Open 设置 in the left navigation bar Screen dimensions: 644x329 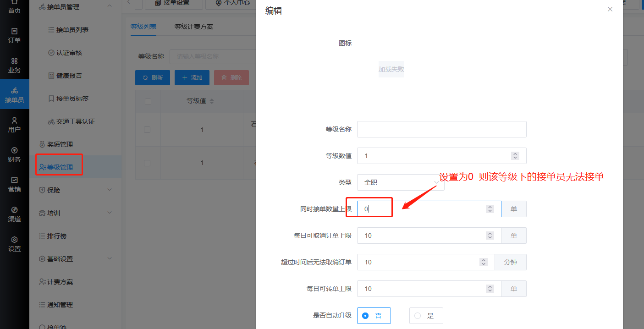(x=14, y=244)
